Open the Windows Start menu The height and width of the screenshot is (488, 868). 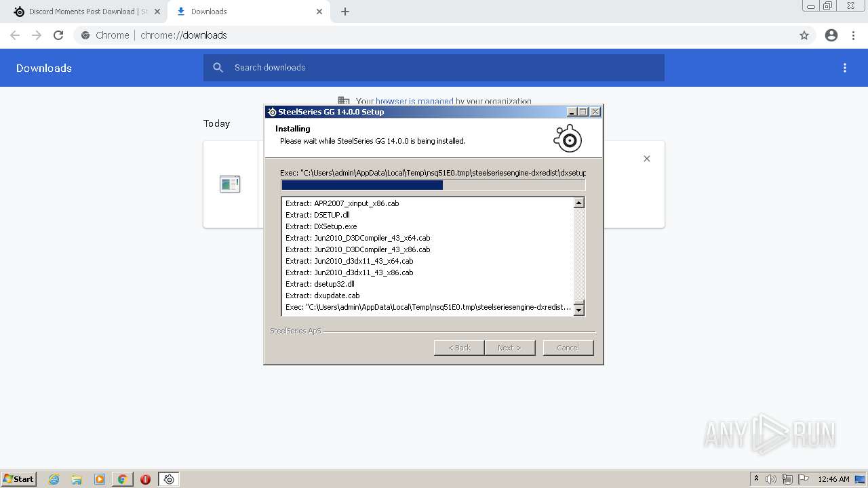click(19, 479)
